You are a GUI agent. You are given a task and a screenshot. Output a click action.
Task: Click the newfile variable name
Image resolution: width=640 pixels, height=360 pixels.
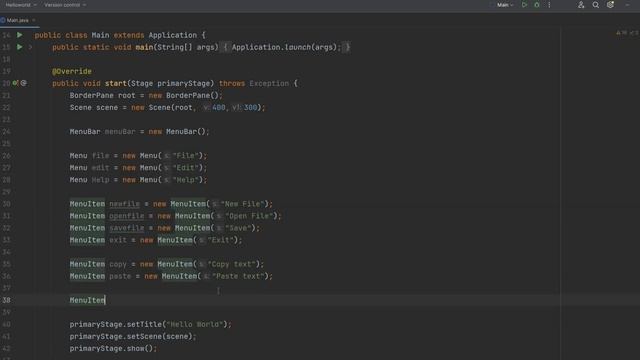(124, 204)
